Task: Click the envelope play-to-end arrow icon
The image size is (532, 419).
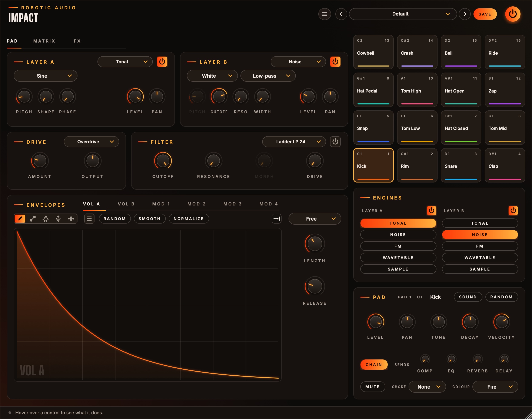Action: coord(277,219)
